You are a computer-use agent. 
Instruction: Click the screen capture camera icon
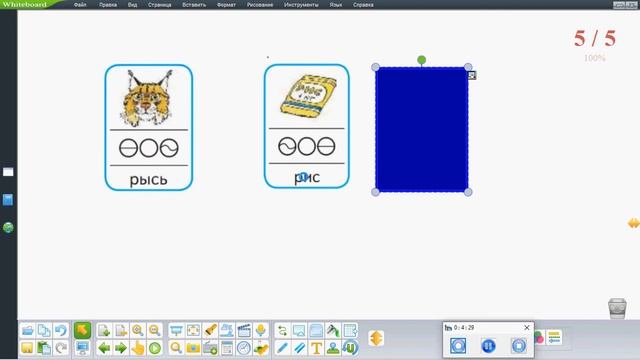193,348
